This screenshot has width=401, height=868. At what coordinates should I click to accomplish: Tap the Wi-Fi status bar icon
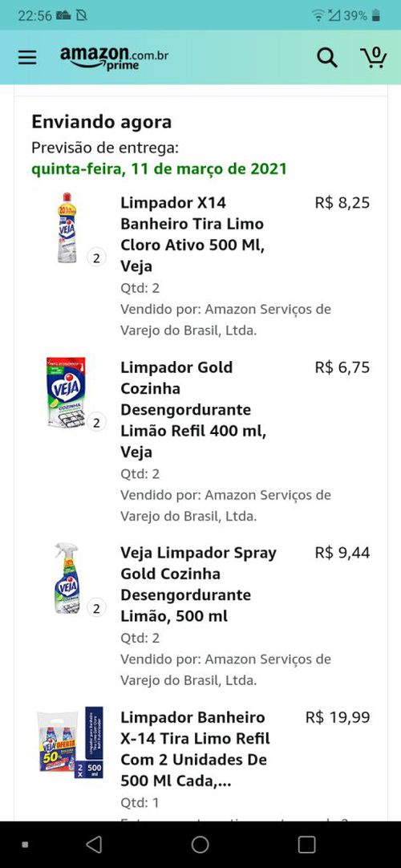[x=318, y=15]
